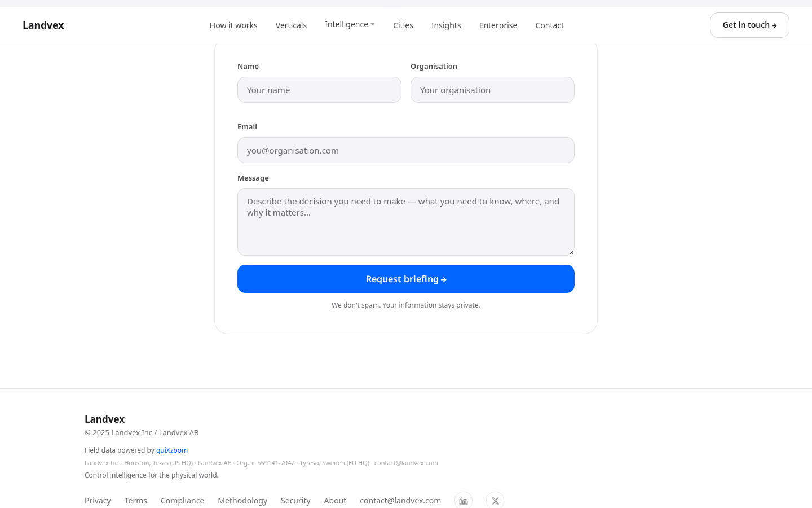Open Cities navigation link
This screenshot has width=812, height=508.
[x=403, y=25]
